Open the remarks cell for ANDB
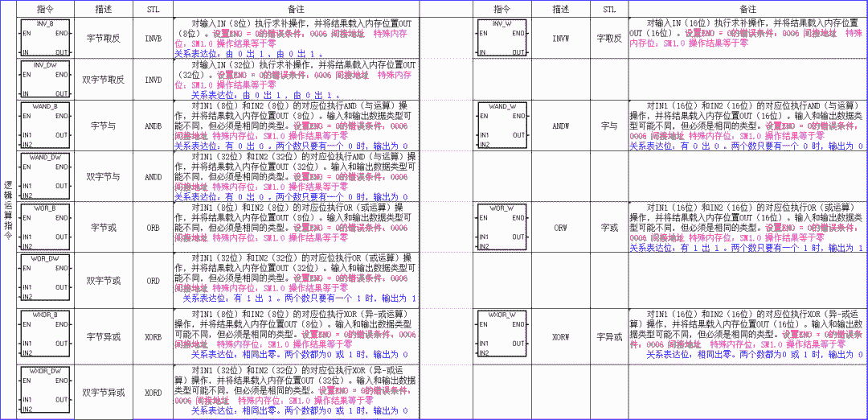Screen dimensions: 868x420 point(296,126)
